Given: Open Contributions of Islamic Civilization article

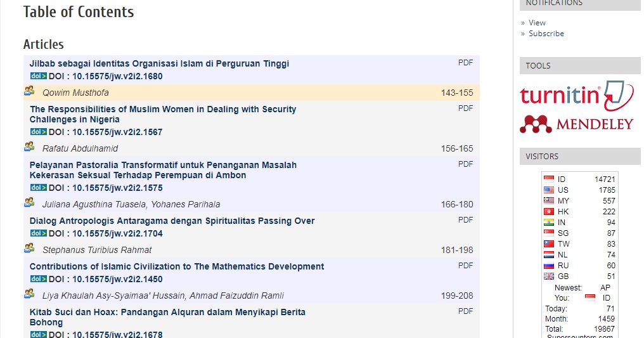Looking at the screenshot, I should tap(177, 266).
